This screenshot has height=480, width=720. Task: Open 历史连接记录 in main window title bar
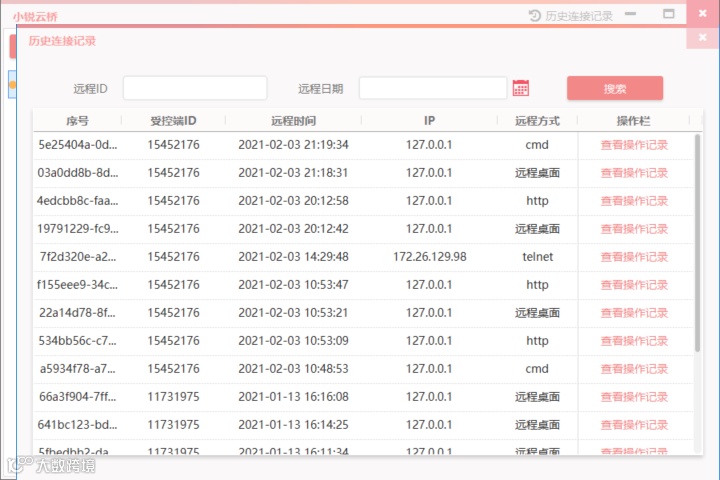pyautogui.click(x=571, y=16)
